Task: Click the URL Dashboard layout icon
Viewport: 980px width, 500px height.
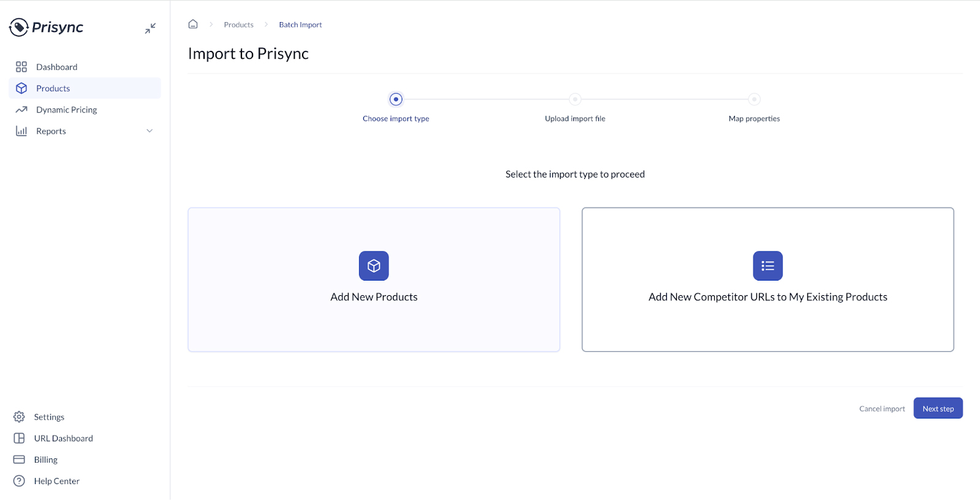Action: coord(19,438)
